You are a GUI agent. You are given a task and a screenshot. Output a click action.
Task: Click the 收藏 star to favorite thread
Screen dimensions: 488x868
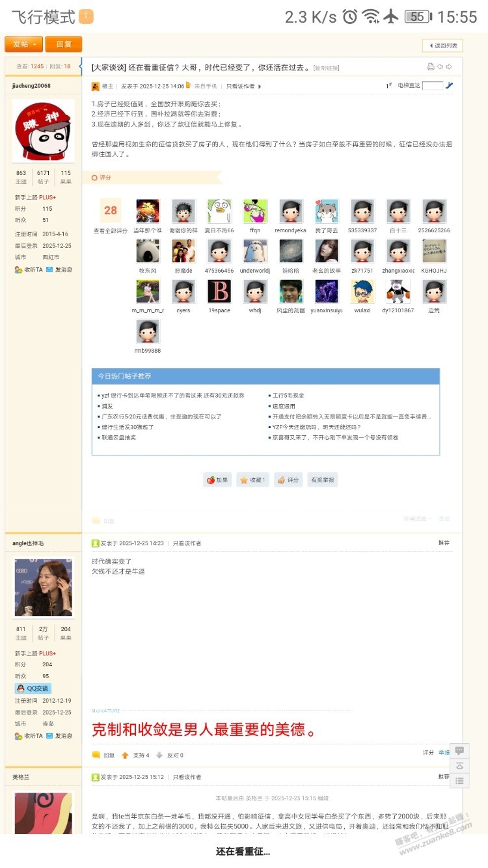point(252,480)
